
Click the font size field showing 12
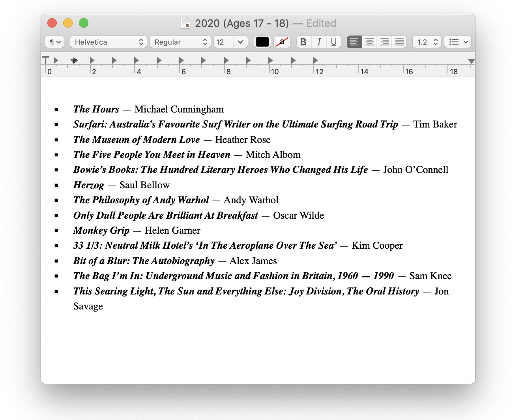pyautogui.click(x=223, y=42)
